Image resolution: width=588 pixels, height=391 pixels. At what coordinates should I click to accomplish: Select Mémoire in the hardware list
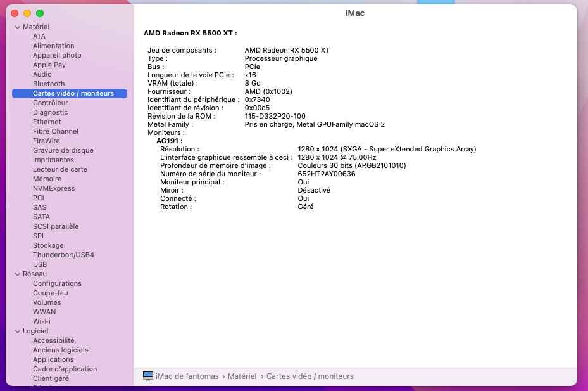(x=47, y=179)
